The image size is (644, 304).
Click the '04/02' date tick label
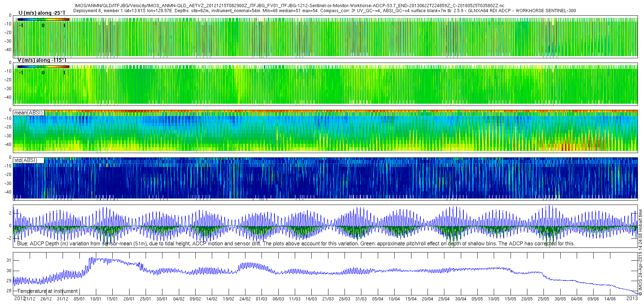(179, 299)
